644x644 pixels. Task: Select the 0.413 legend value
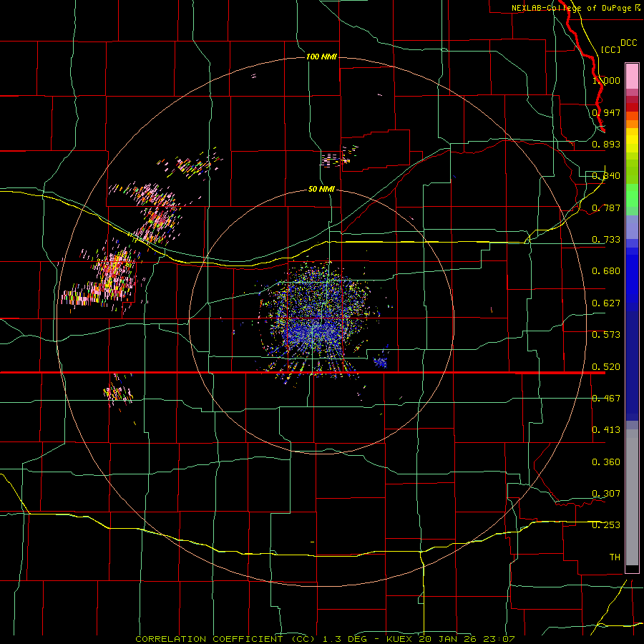(x=606, y=430)
